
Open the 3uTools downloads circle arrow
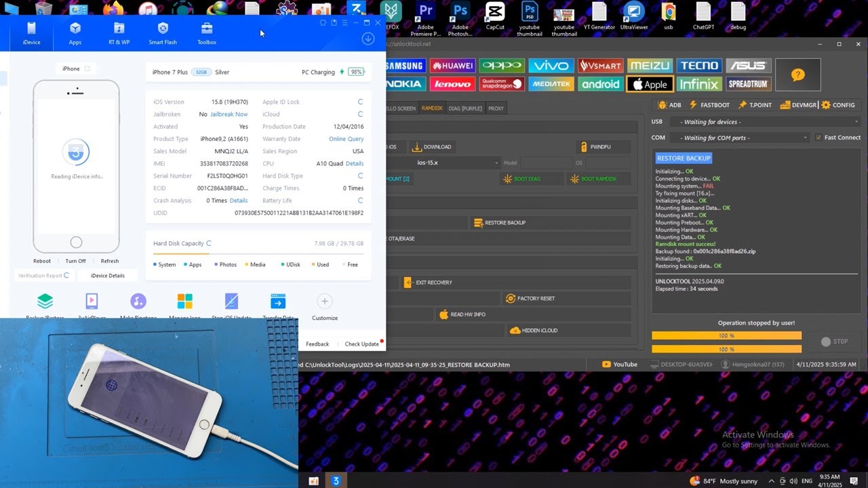tap(368, 39)
